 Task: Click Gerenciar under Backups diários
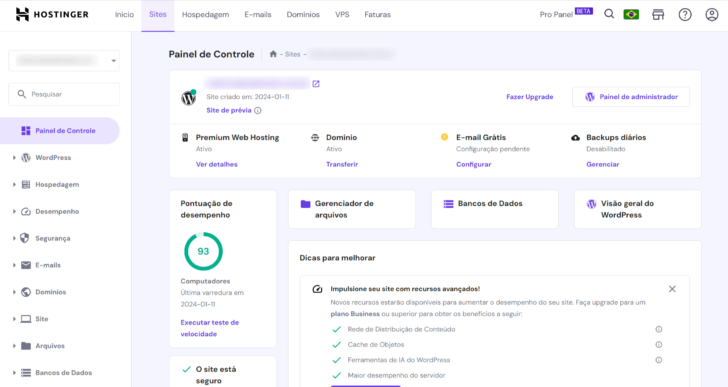(603, 164)
